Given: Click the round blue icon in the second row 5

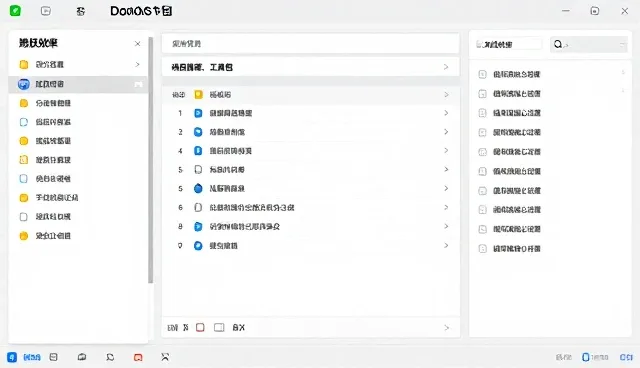Looking at the screenshot, I should 198,188.
